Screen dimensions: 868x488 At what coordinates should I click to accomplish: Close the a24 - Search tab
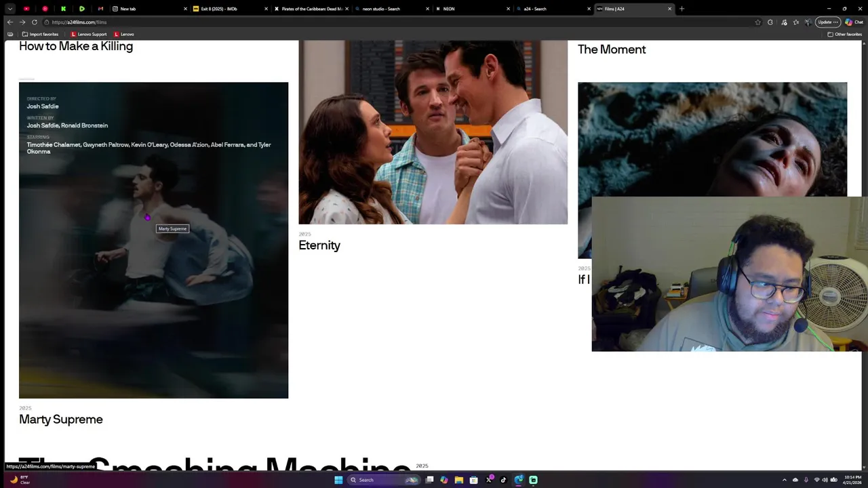tap(589, 9)
